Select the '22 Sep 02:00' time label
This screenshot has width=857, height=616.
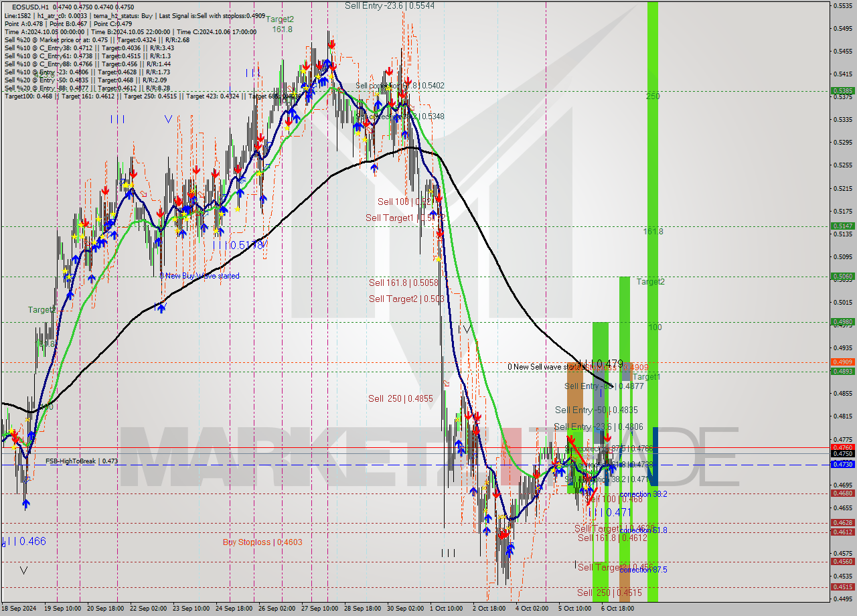pyautogui.click(x=150, y=609)
